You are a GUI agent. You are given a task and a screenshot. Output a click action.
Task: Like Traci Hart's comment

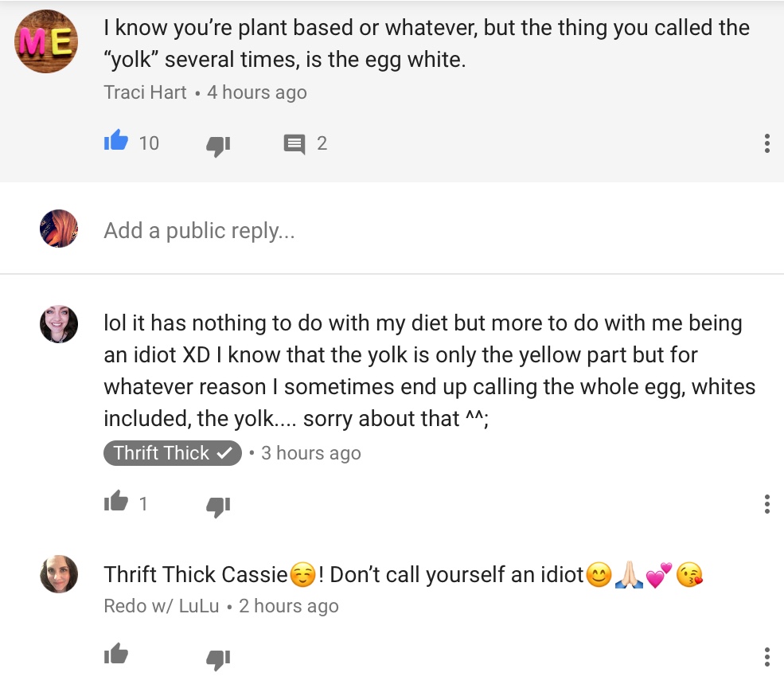[116, 143]
